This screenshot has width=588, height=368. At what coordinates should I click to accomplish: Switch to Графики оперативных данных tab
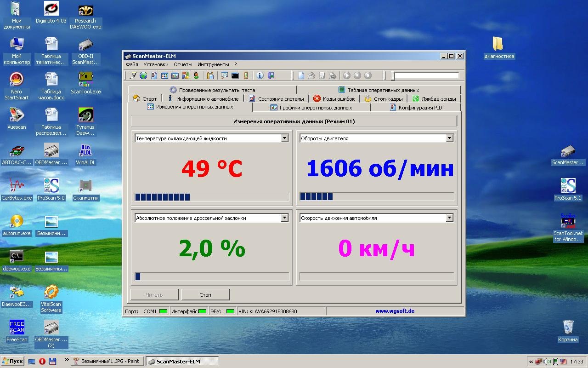coord(311,108)
